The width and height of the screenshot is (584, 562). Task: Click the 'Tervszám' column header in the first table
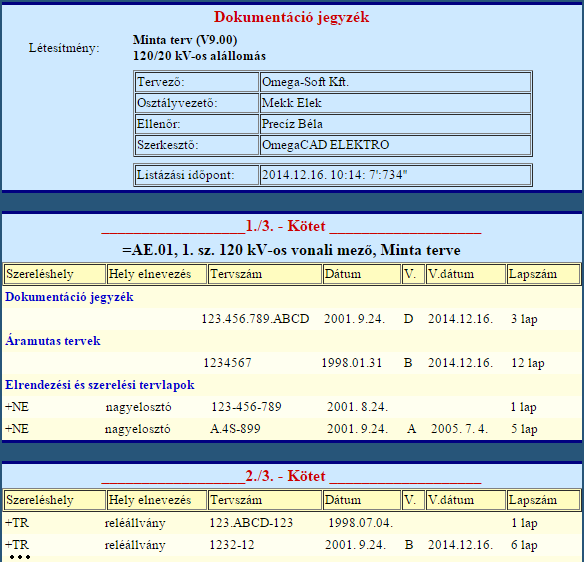point(264,274)
